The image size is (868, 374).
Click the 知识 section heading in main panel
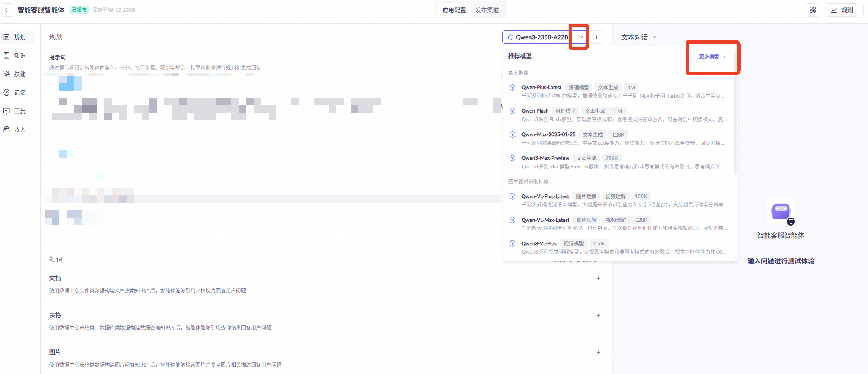[56, 259]
